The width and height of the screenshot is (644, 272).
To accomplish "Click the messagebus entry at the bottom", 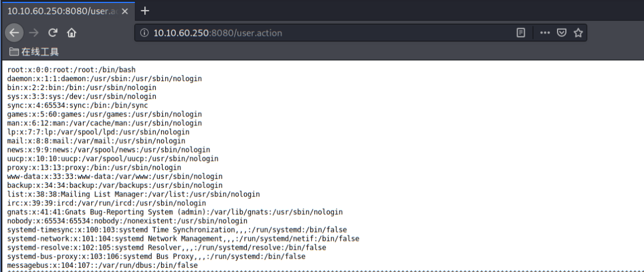I will [x=103, y=265].
